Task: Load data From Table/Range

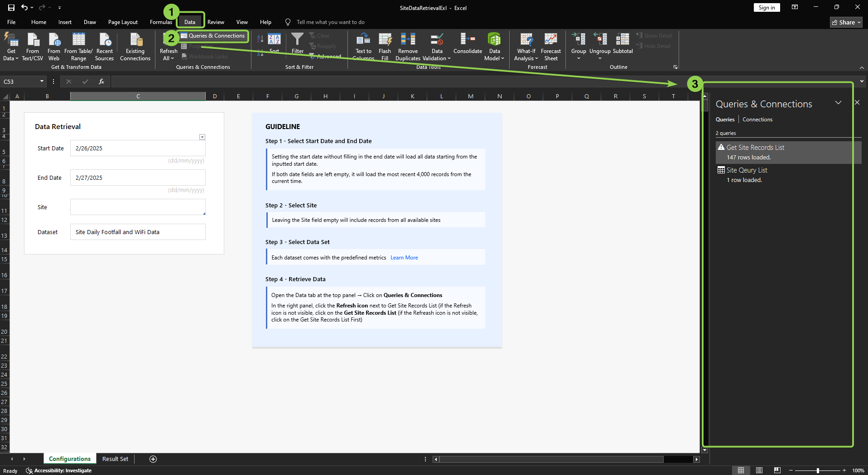Action: (78, 47)
